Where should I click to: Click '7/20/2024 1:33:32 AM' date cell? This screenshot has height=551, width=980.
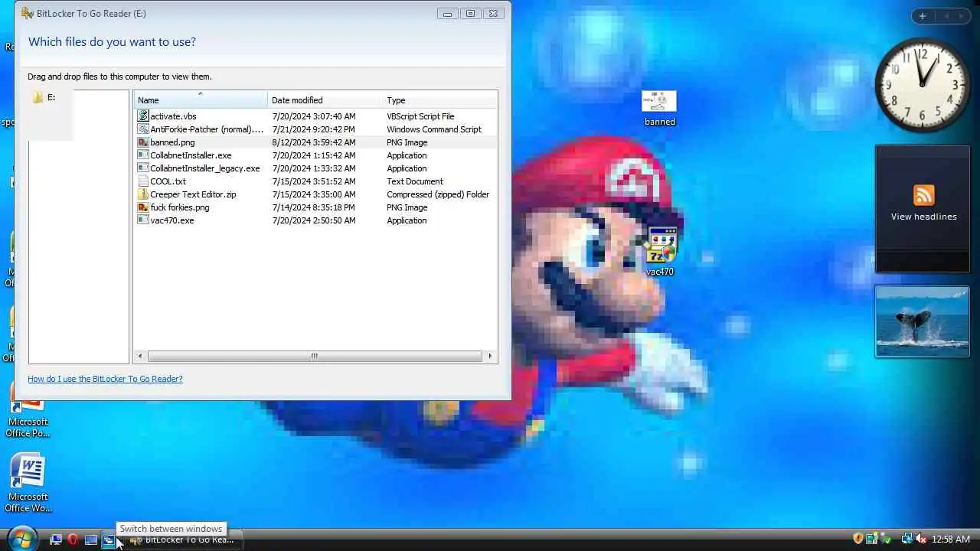[x=314, y=168]
